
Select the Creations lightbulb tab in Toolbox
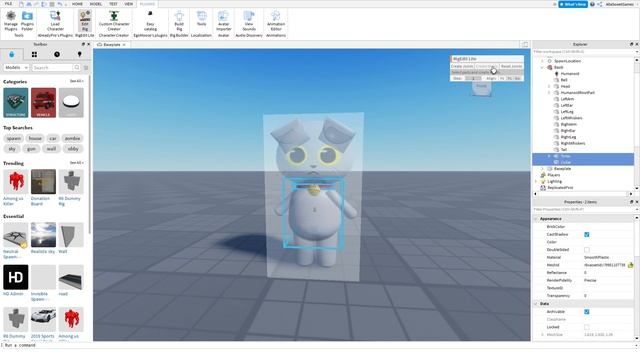[80, 54]
